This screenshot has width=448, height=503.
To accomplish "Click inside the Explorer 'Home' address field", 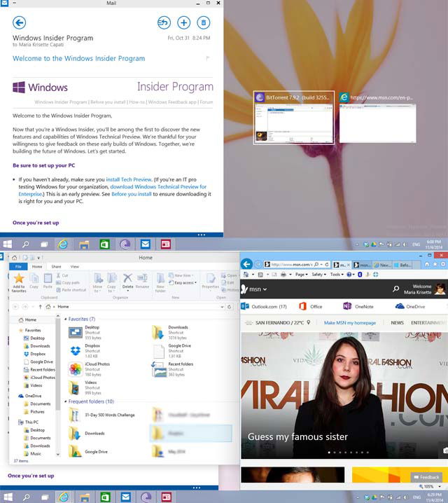I will (134, 307).
